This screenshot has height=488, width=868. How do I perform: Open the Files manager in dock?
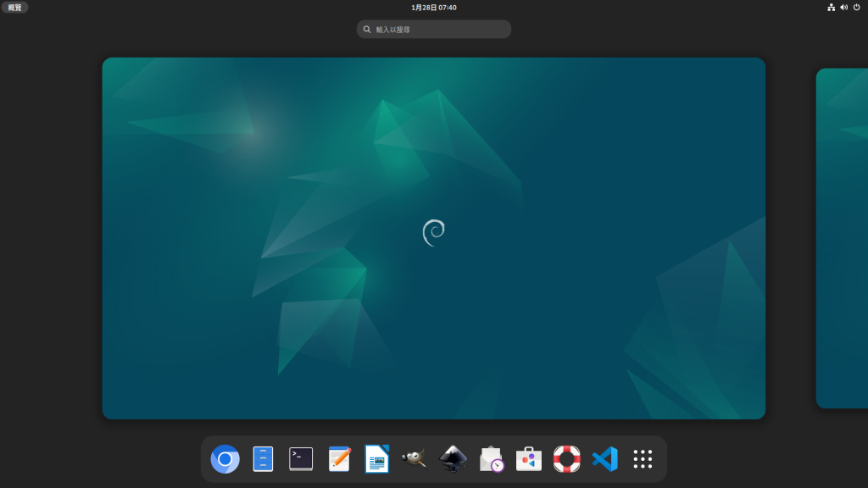tap(264, 459)
